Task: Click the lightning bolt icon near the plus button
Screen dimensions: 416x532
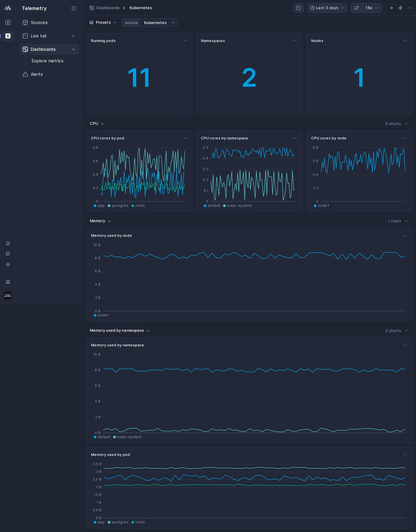Action: point(400,8)
